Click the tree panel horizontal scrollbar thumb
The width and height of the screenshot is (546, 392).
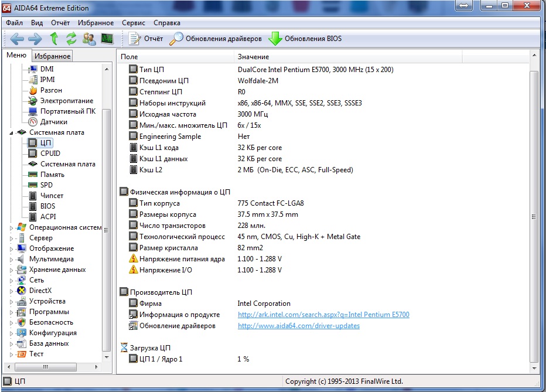(x=46, y=367)
